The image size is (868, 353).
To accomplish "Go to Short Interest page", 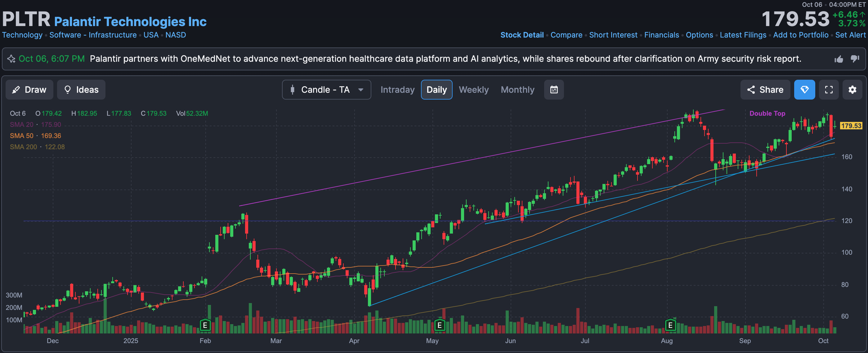I will tap(613, 35).
